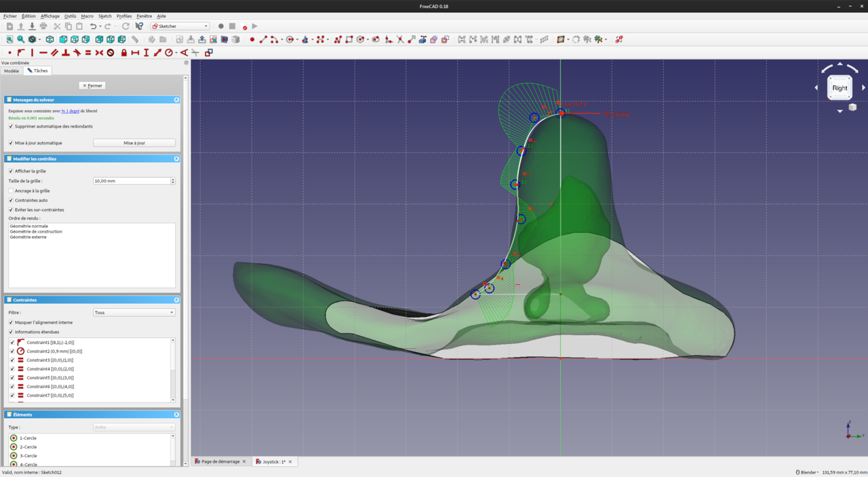Open the Édition menu

tap(28, 16)
